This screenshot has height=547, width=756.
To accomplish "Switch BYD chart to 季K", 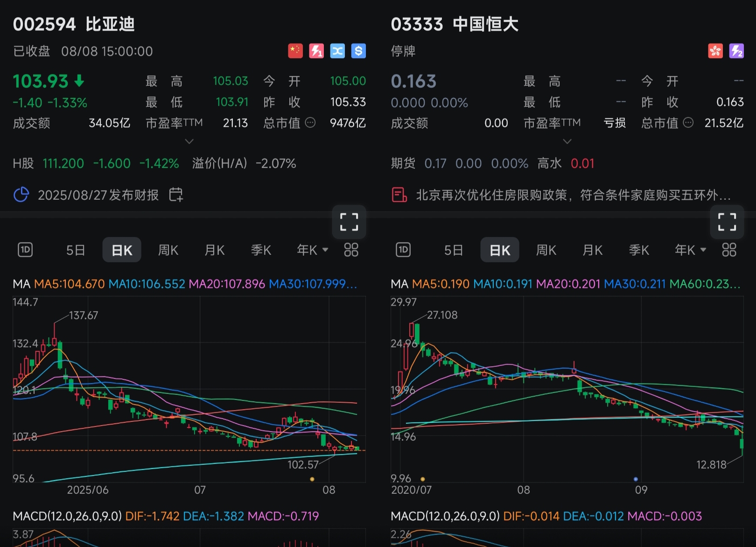I will coord(261,250).
